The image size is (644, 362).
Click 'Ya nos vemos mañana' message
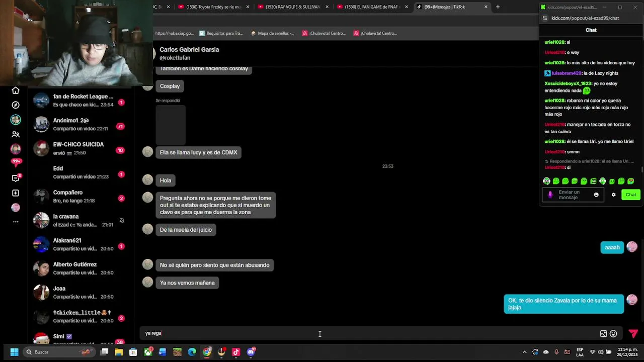[x=187, y=283]
